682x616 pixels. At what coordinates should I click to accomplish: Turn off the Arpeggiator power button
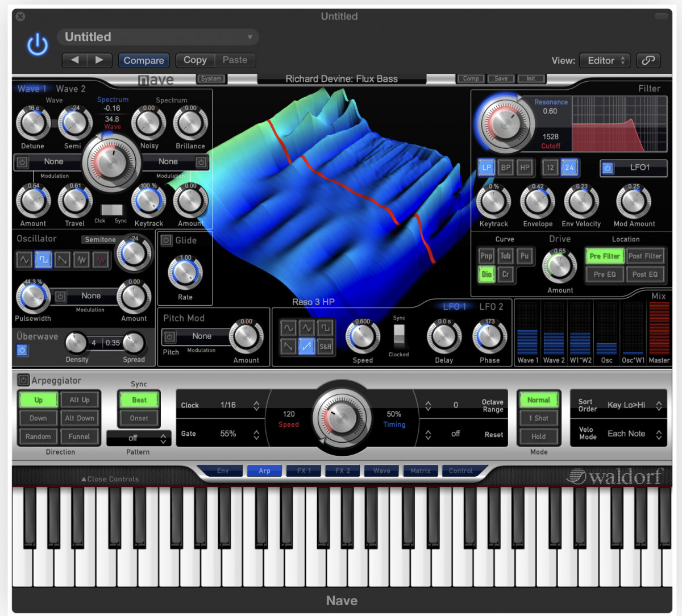(23, 380)
